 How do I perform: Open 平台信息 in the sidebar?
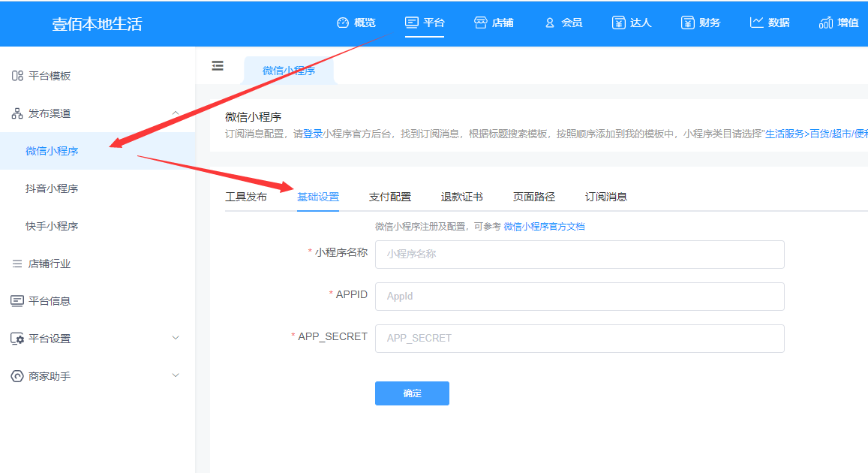[x=98, y=301]
